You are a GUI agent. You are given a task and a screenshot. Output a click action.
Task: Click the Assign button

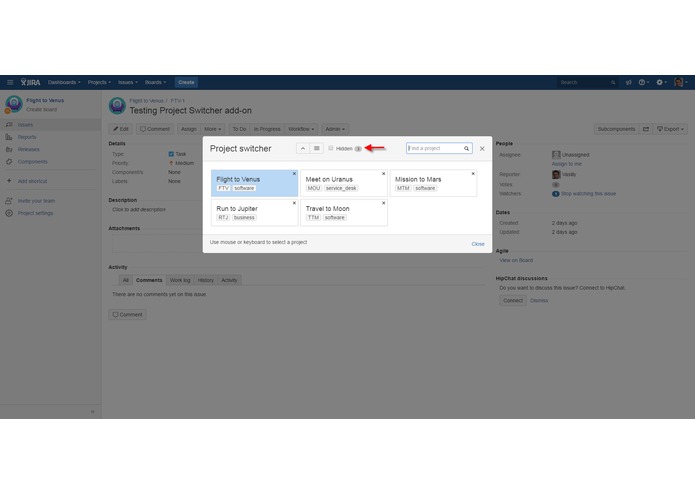tap(188, 129)
